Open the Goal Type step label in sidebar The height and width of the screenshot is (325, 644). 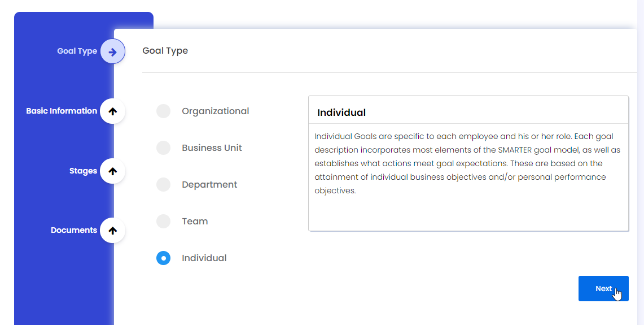(77, 51)
